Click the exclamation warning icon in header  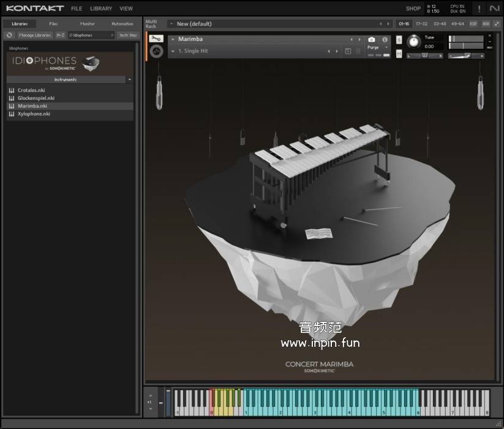coord(479,9)
